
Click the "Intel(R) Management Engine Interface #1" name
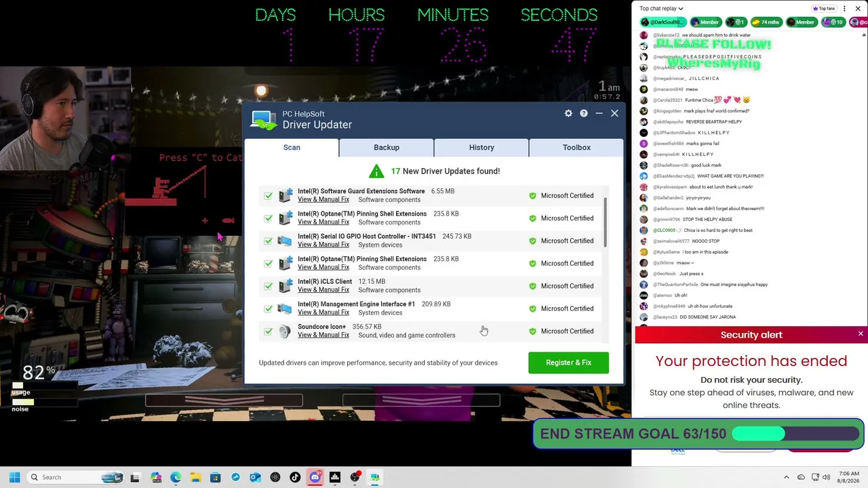(356, 304)
